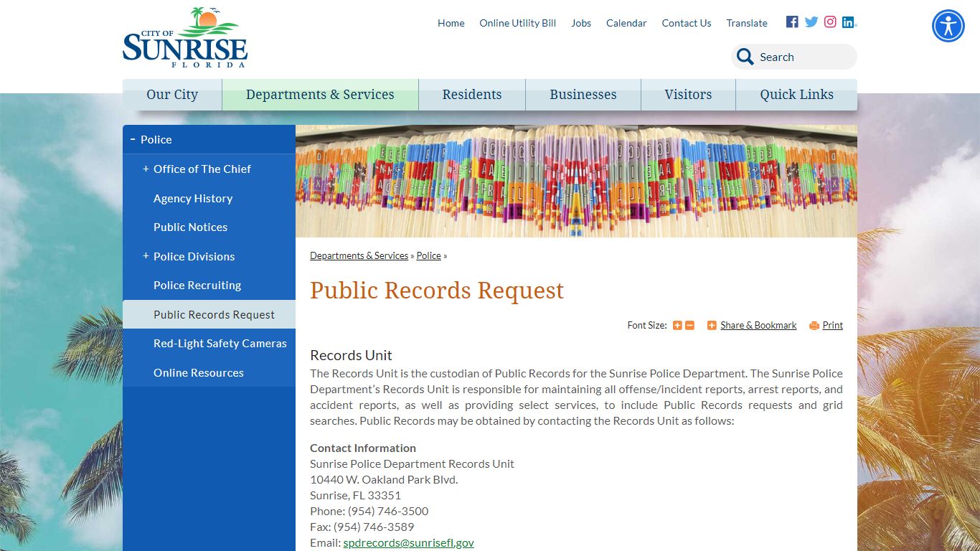Open Online Utility Bill link
This screenshot has width=980, height=551.
[x=518, y=23]
